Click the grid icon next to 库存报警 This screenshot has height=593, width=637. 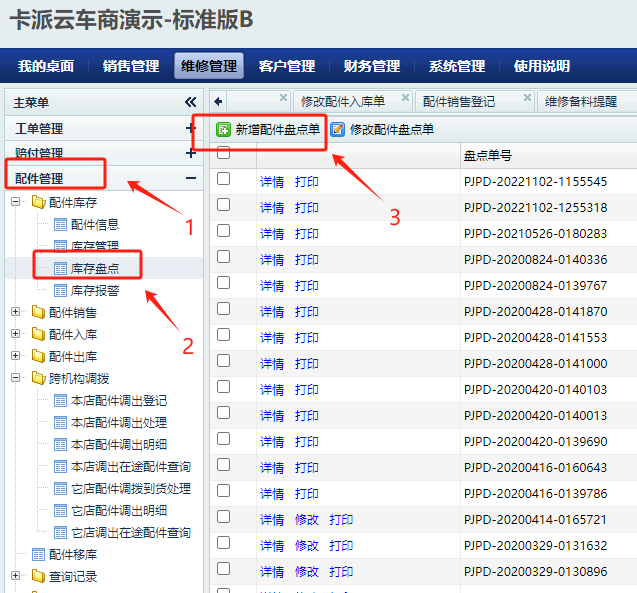[x=59, y=290]
